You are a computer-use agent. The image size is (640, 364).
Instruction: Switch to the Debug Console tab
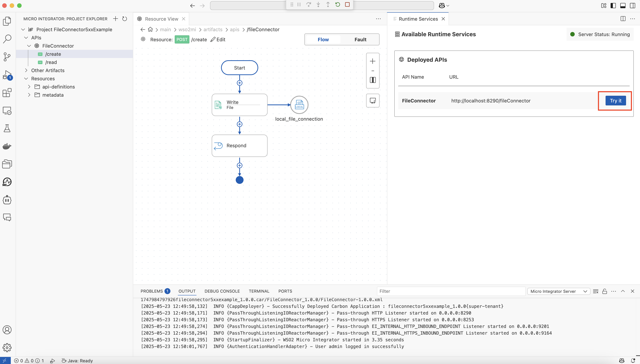[222, 291]
